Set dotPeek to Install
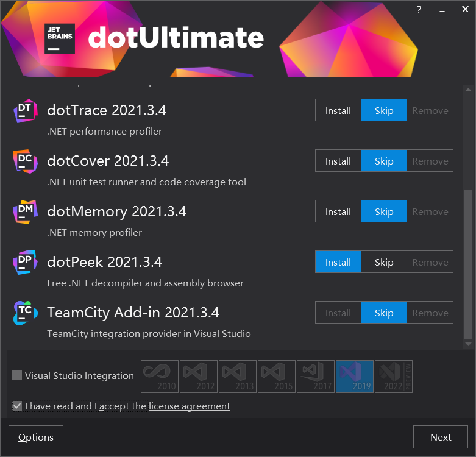This screenshot has width=476, height=457. (338, 262)
